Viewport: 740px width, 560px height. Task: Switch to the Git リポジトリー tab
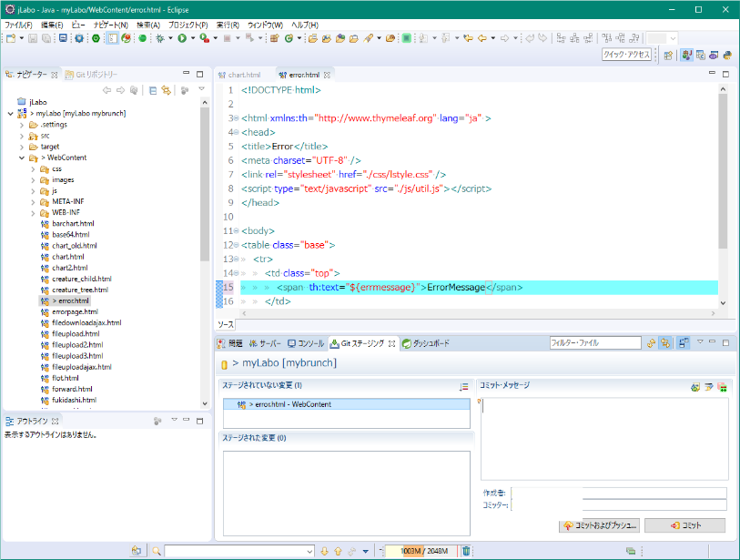pos(92,75)
